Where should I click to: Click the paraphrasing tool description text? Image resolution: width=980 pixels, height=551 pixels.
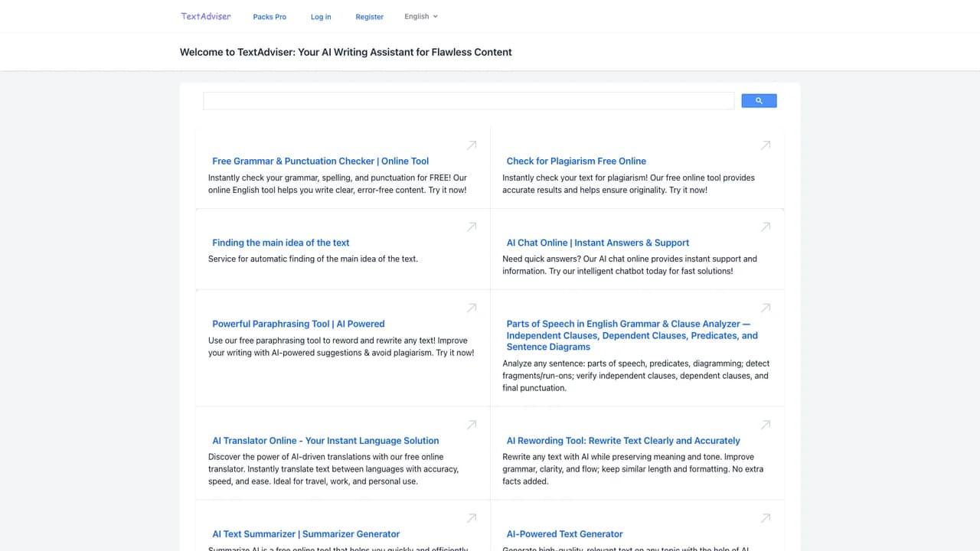pos(341,347)
